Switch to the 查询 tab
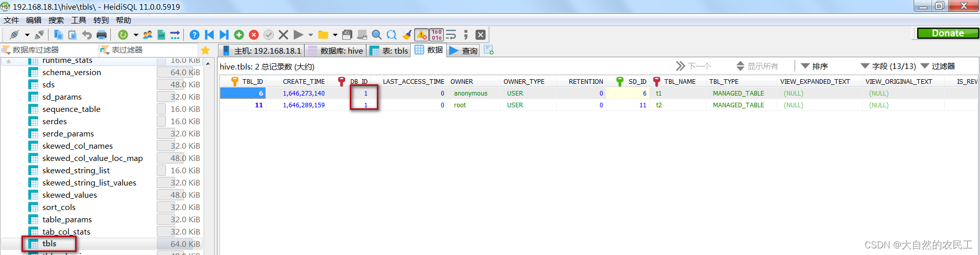Image resolution: width=980 pixels, height=255 pixels. (x=463, y=51)
